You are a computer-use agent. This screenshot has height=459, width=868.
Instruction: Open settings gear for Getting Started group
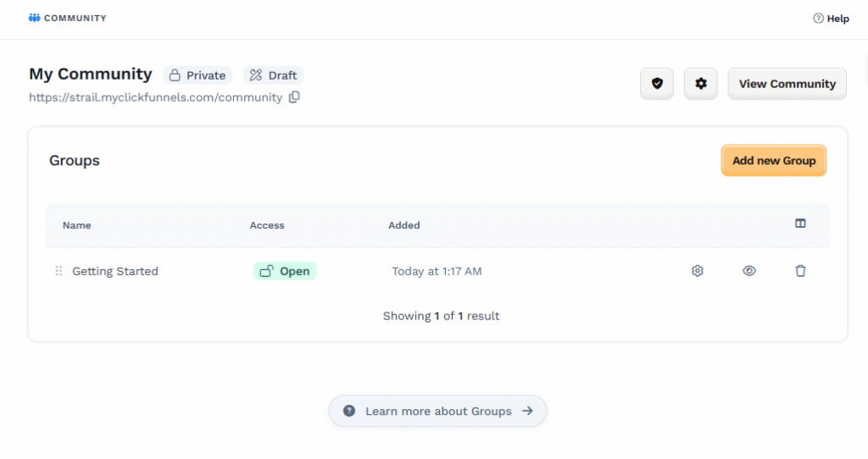pos(698,271)
